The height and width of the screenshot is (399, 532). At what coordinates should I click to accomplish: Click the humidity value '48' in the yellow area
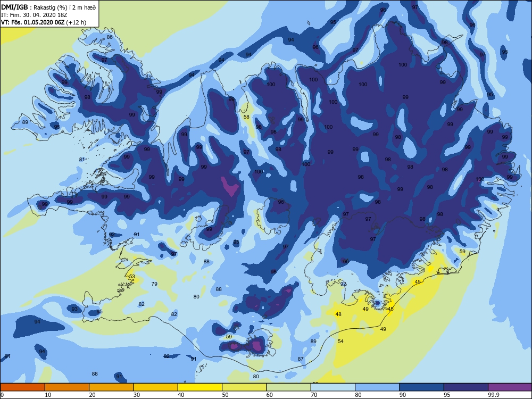pyautogui.click(x=338, y=314)
